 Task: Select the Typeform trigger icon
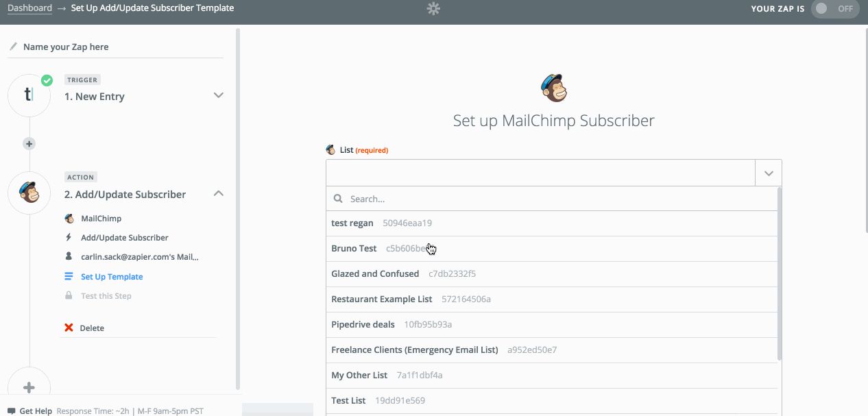click(x=29, y=95)
